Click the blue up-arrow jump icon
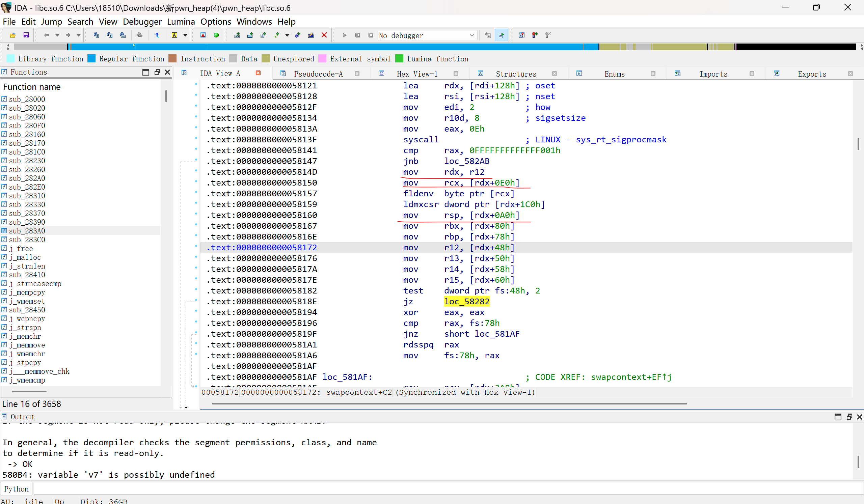Viewport: 864px width, 504px height. 157,35
